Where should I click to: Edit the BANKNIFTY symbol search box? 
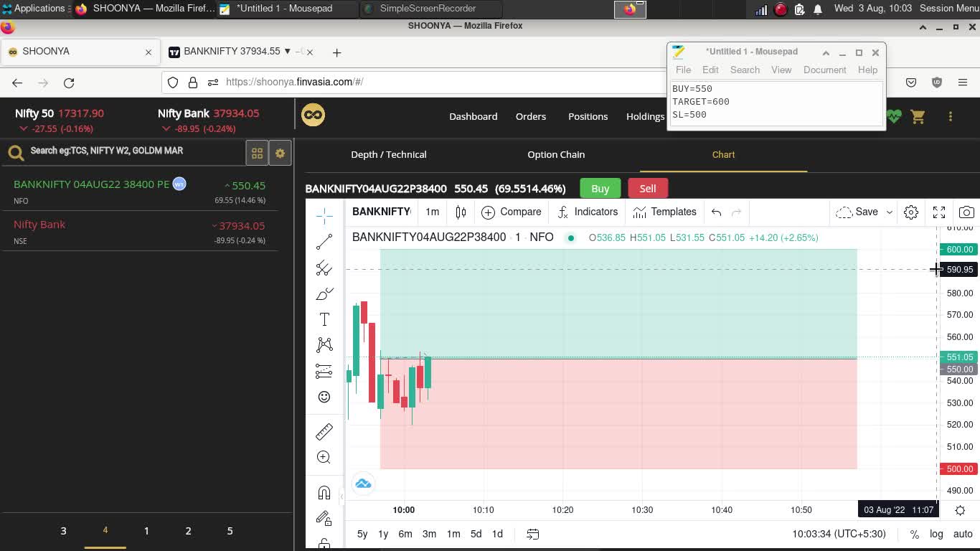(x=381, y=212)
